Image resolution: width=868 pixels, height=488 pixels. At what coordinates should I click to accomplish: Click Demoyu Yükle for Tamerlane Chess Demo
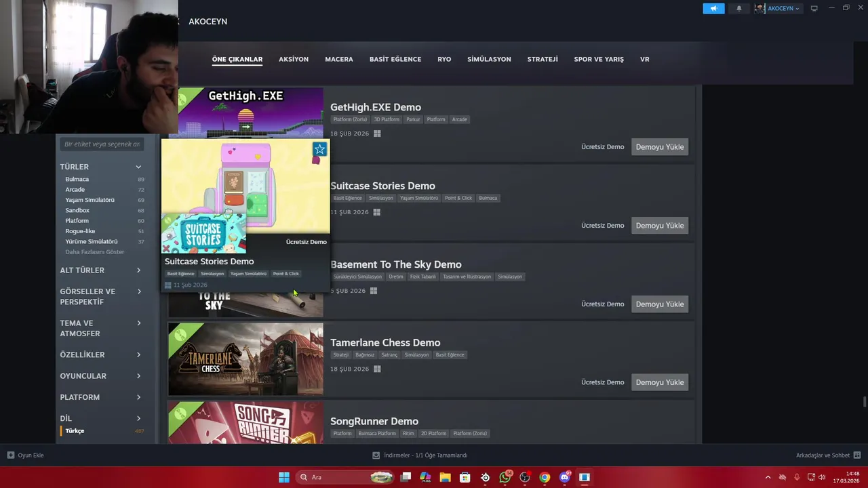pyautogui.click(x=660, y=382)
